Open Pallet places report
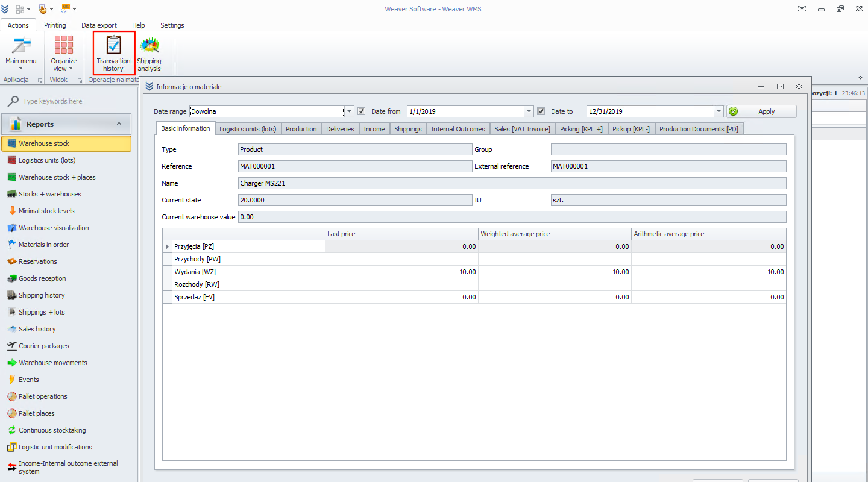The image size is (868, 482). (x=66, y=413)
